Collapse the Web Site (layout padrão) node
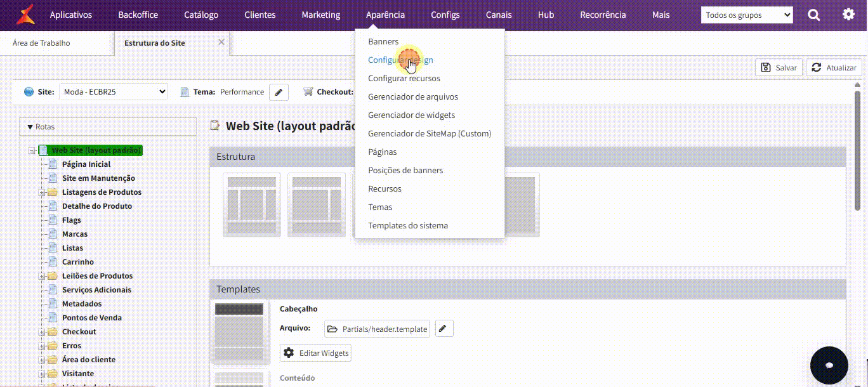The height and width of the screenshot is (387, 868). [x=31, y=151]
